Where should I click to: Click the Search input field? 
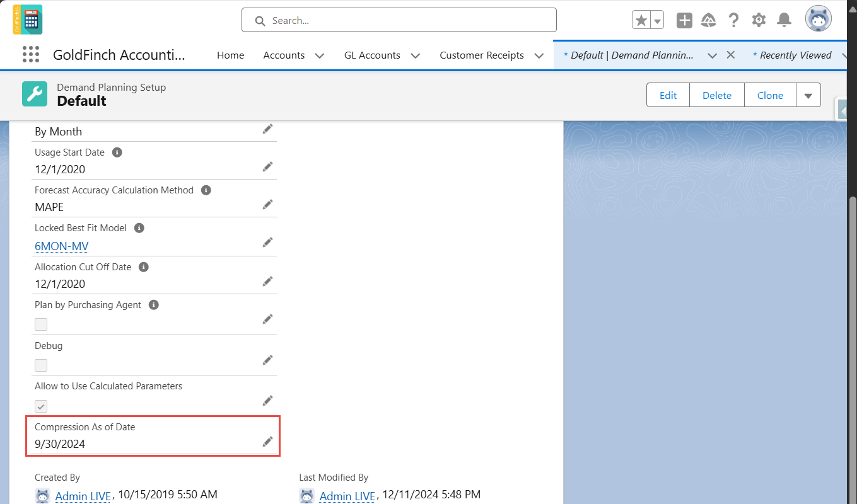point(399,20)
